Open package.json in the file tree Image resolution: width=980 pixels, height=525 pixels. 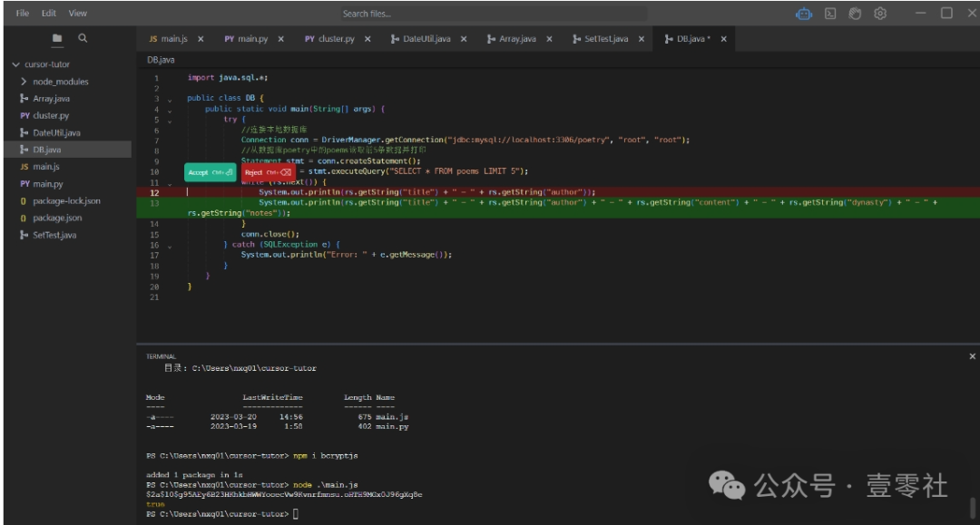tap(57, 218)
